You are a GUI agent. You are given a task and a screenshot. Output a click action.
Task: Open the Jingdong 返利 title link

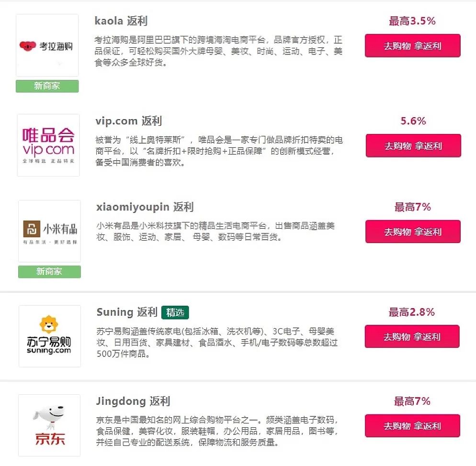tap(133, 401)
